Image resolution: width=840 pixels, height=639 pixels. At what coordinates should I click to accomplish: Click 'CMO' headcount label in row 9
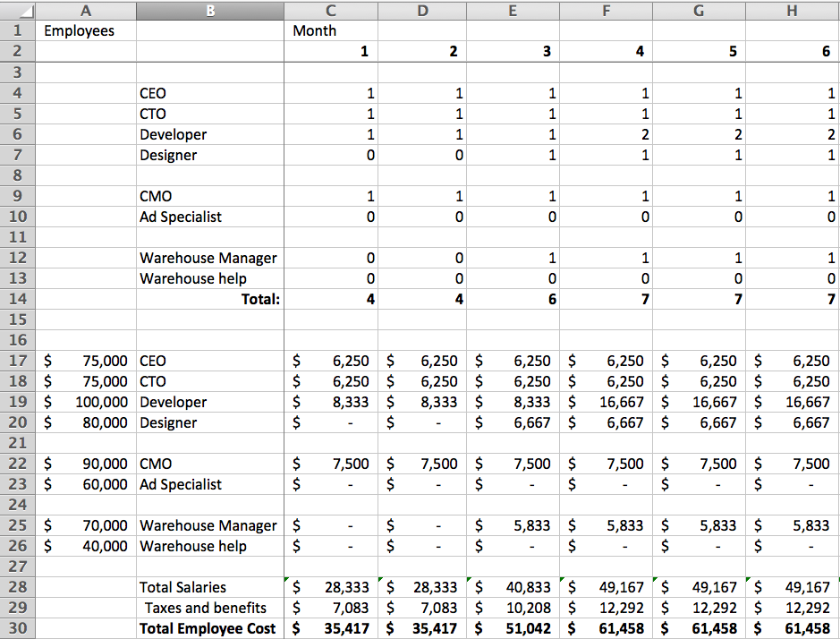(210, 196)
